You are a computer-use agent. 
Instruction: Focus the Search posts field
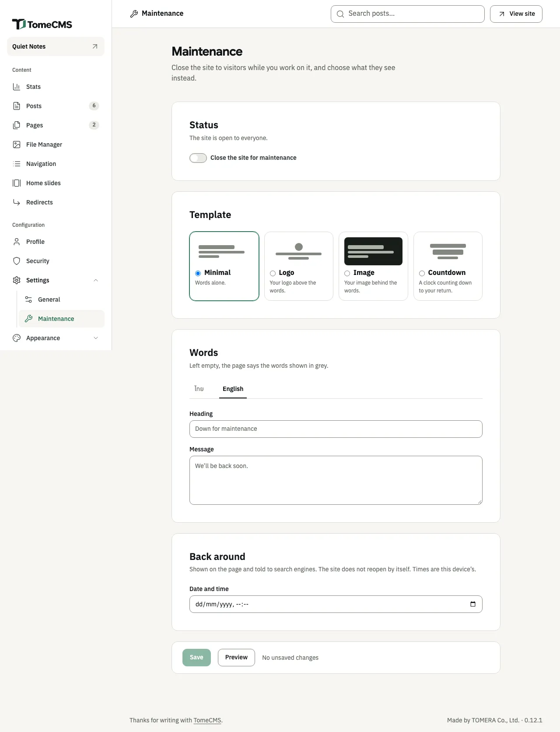click(408, 14)
